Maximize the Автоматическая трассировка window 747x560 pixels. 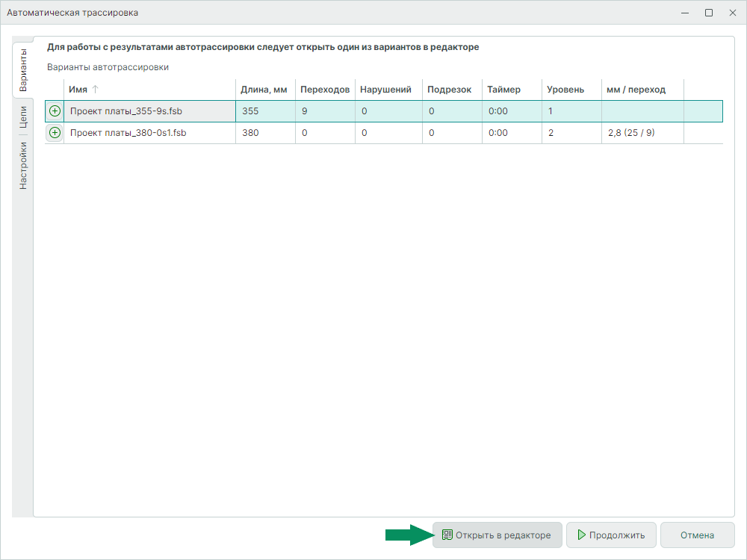tap(708, 13)
